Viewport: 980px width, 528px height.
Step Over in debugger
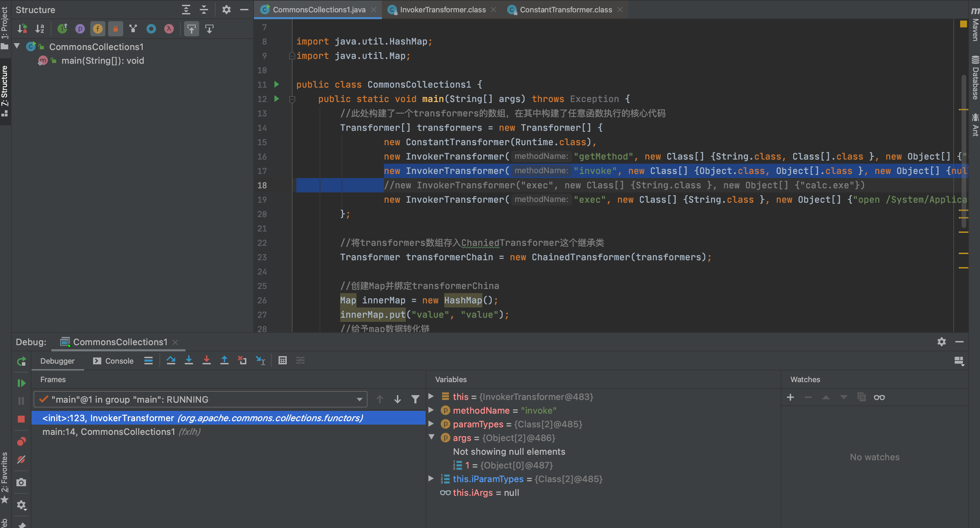[171, 360]
